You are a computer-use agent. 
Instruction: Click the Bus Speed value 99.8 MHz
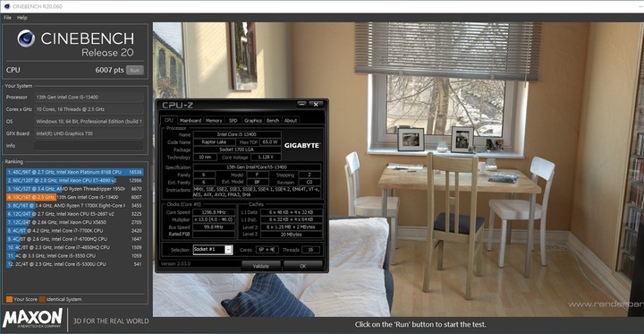point(214,227)
